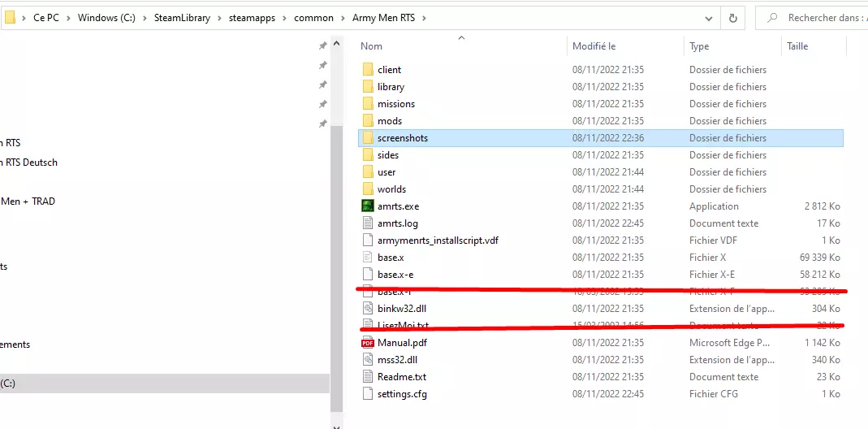The height and width of the screenshot is (429, 868).
Task: Select the worlds folder icon
Action: coord(368,189)
